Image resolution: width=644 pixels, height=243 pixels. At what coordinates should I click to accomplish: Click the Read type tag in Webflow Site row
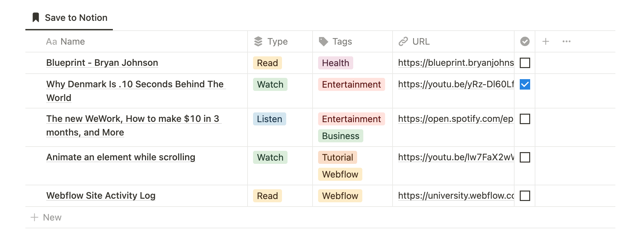(x=267, y=196)
